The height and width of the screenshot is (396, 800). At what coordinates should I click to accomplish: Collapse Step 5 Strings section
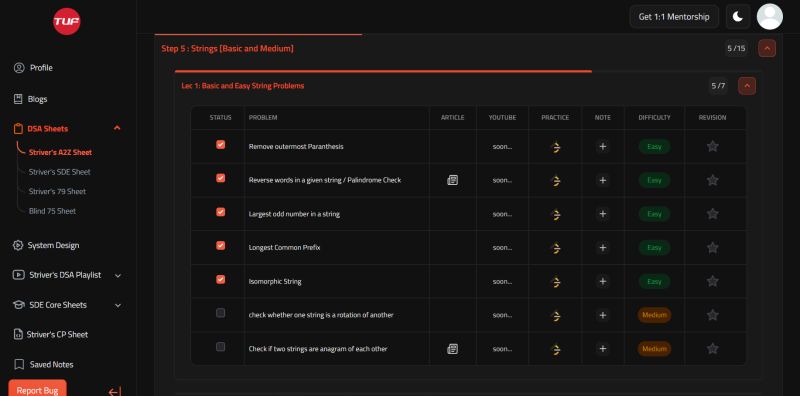point(767,48)
